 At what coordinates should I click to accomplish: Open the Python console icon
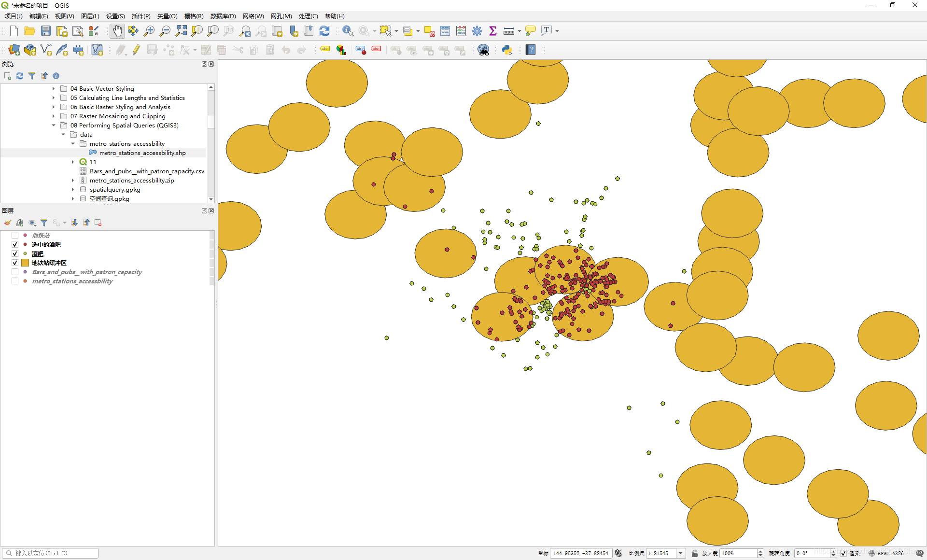point(507,50)
